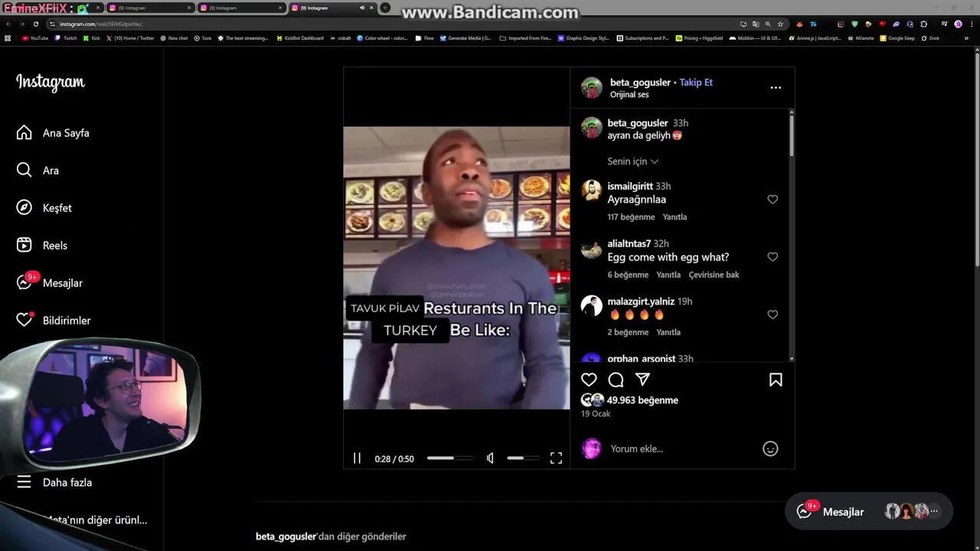Open the browser profile avatar
The width and height of the screenshot is (980, 551).
pos(958,24)
